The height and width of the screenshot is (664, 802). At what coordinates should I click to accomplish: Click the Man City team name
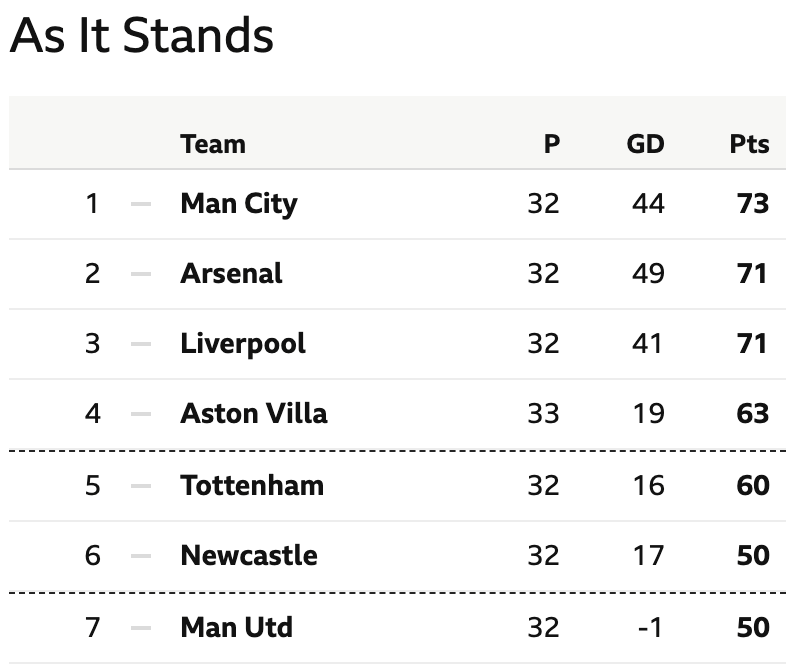pyautogui.click(x=239, y=204)
